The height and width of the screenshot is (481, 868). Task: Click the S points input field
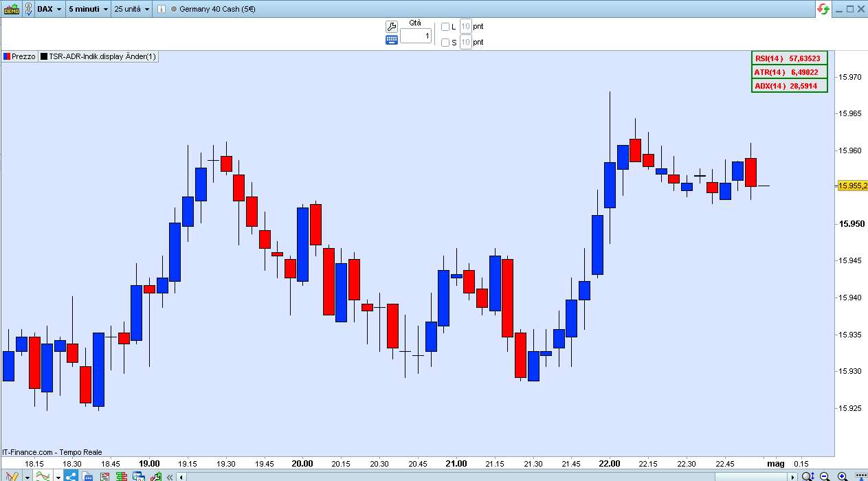point(465,43)
